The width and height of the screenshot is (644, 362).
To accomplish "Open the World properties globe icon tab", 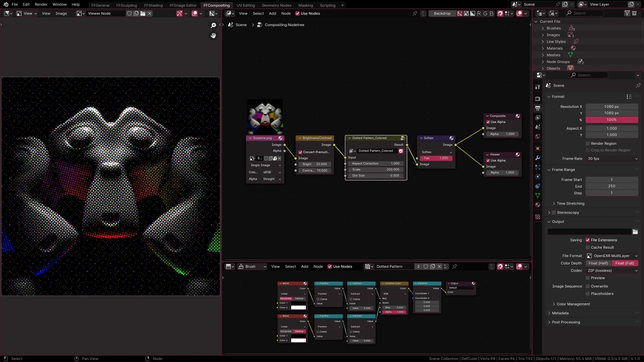I will click(x=538, y=136).
